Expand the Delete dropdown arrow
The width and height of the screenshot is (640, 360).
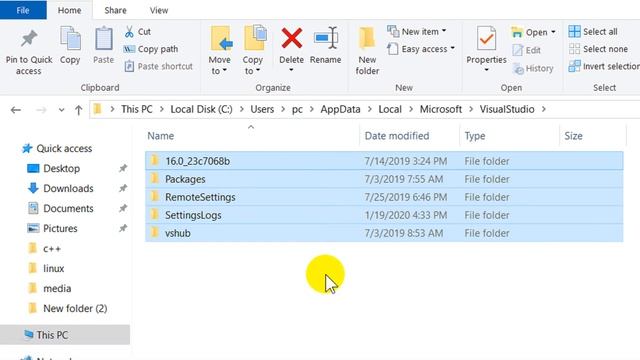coord(291,70)
